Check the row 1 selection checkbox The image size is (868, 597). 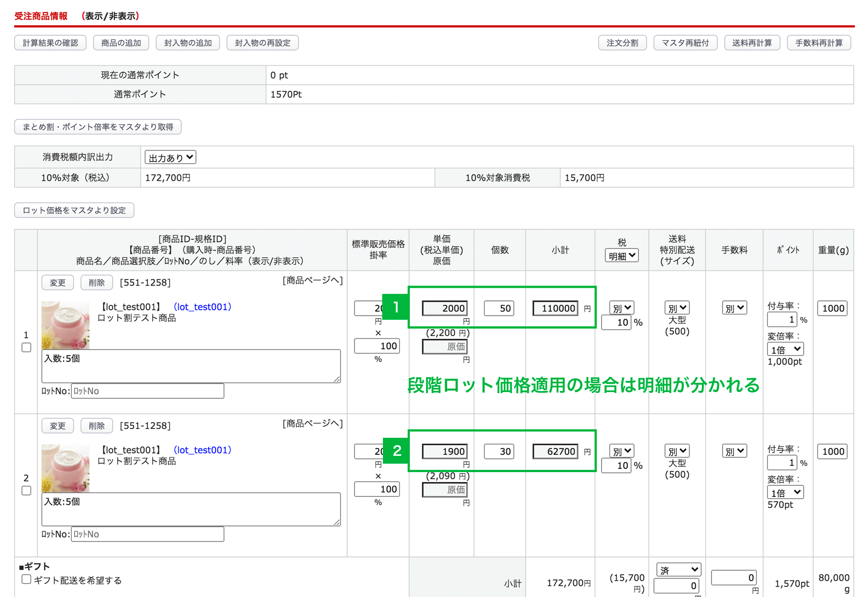click(26, 348)
